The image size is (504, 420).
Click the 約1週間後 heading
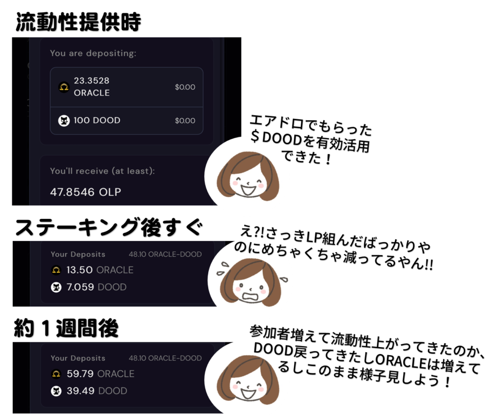tap(66, 328)
